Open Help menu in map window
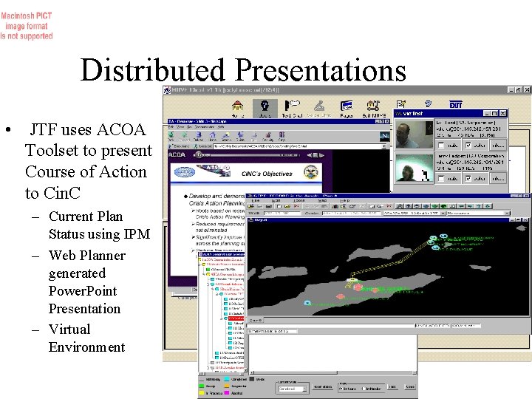Viewport: 532px width, 399px height. click(x=344, y=201)
